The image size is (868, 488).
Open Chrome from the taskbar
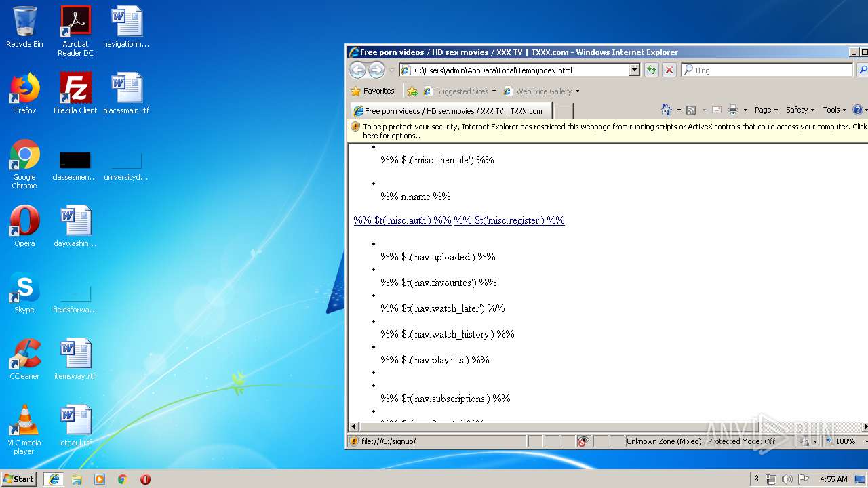(x=123, y=479)
